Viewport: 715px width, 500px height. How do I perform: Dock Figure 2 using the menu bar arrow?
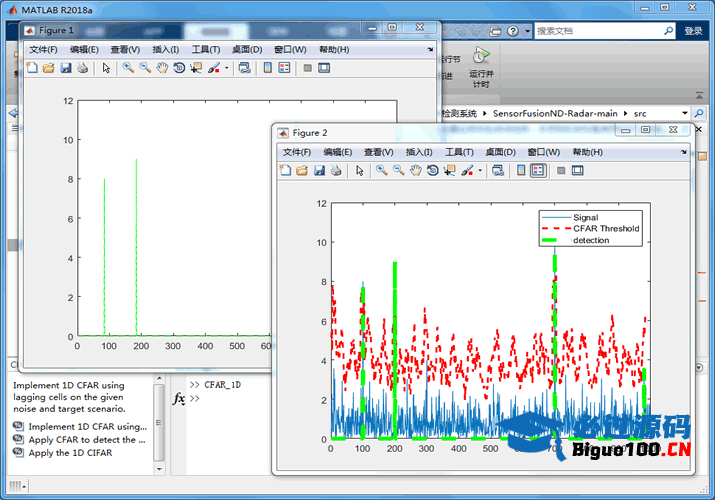[x=684, y=152]
